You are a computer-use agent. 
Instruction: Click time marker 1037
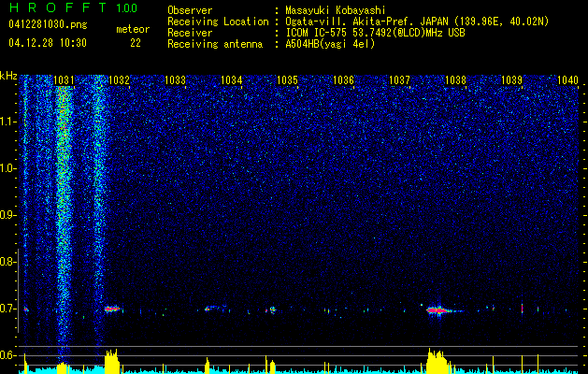coord(399,80)
